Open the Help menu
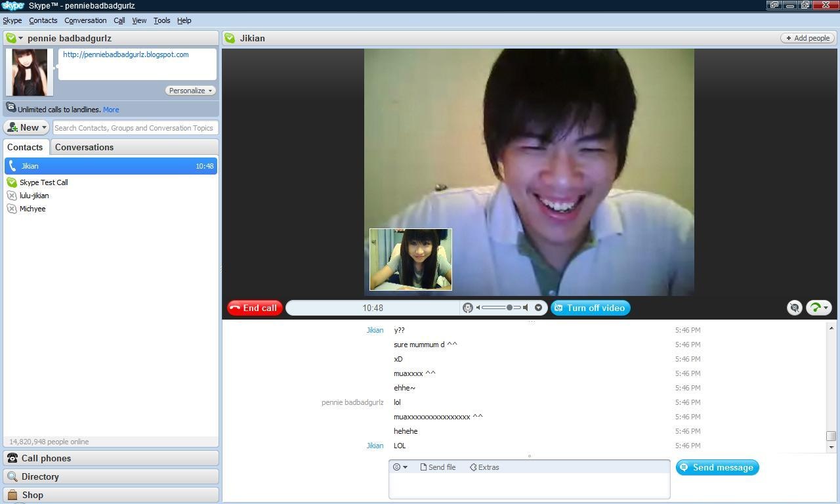Image resolution: width=840 pixels, height=504 pixels. coord(184,20)
